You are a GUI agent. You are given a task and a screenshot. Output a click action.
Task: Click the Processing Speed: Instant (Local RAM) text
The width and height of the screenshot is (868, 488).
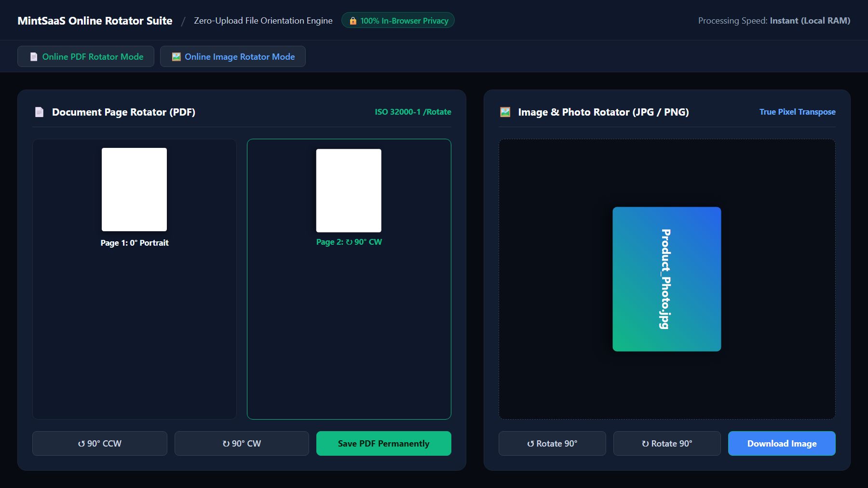[774, 21]
